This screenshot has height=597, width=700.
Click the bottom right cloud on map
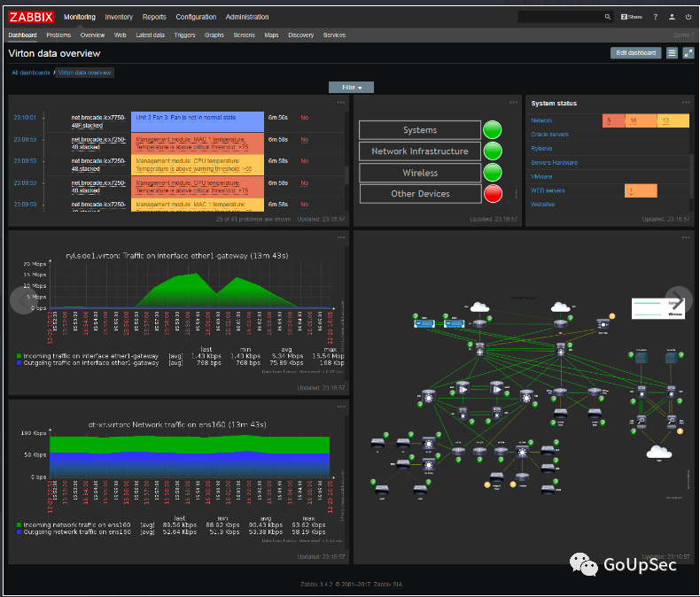pyautogui.click(x=659, y=452)
